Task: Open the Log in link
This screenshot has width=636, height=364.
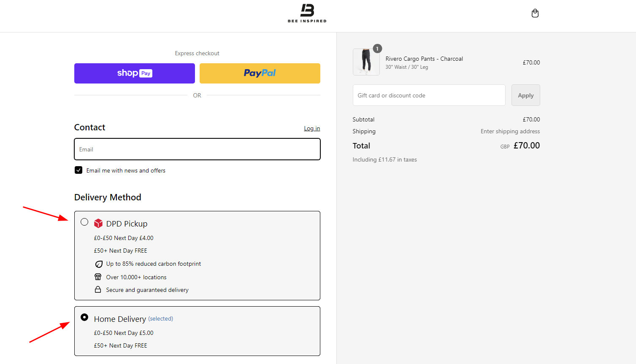Action: click(311, 128)
